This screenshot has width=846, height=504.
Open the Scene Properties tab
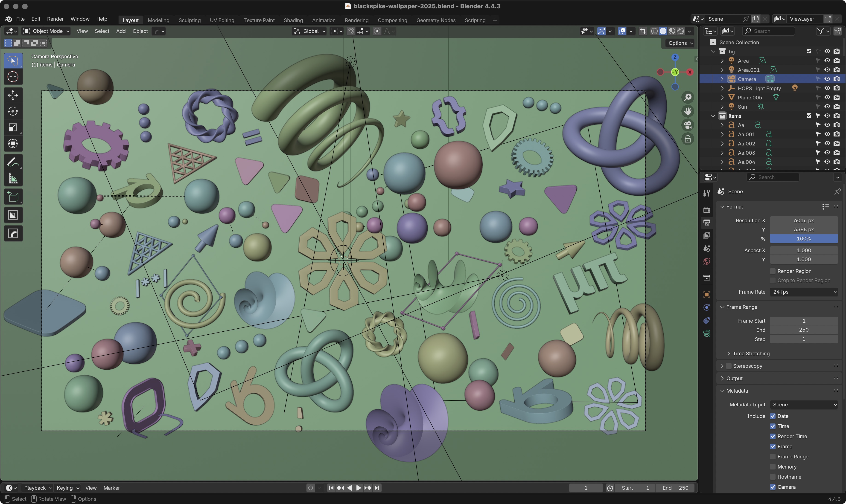(x=707, y=248)
